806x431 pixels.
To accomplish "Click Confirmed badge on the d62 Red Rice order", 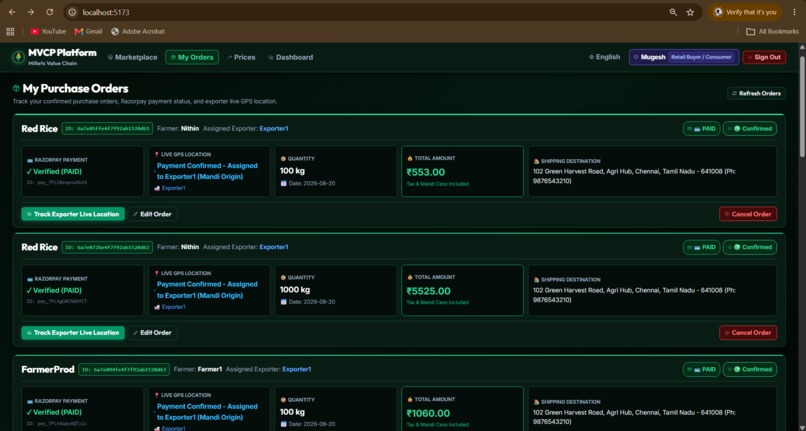I will (750, 247).
